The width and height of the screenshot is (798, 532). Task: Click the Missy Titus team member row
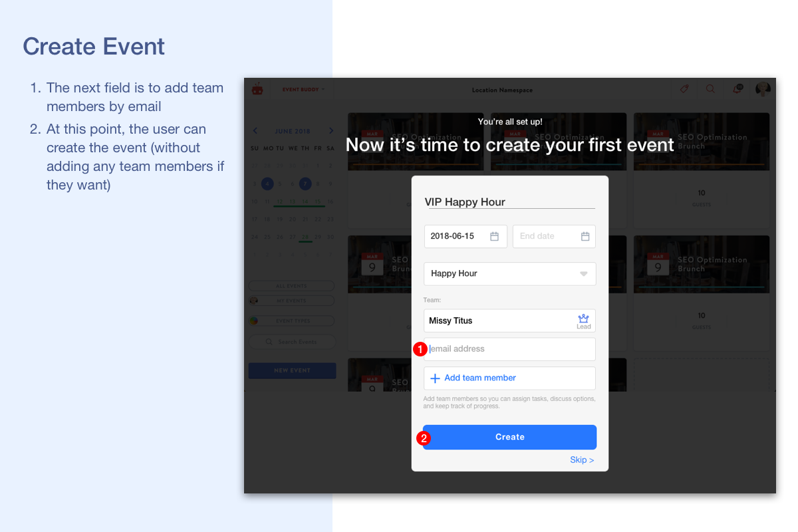(x=510, y=321)
